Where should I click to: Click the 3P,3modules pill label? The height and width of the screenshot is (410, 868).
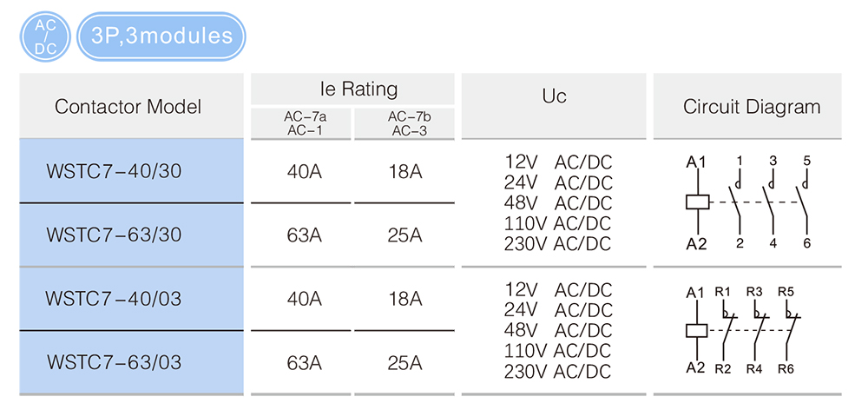[x=161, y=36]
